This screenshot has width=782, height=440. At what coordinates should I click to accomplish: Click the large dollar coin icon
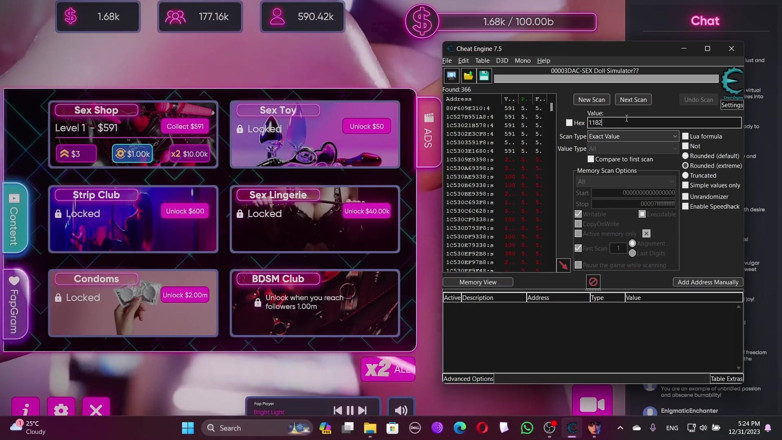421,21
